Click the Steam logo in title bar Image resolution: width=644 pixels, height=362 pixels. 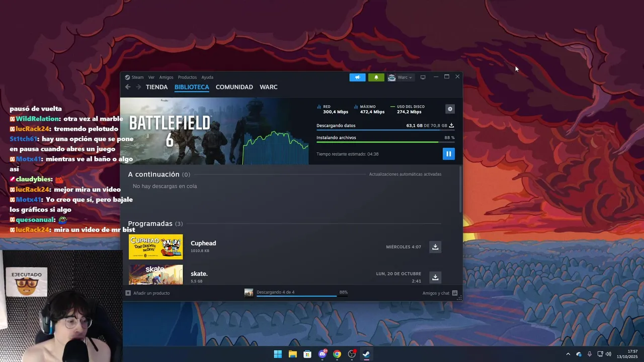pyautogui.click(x=127, y=77)
